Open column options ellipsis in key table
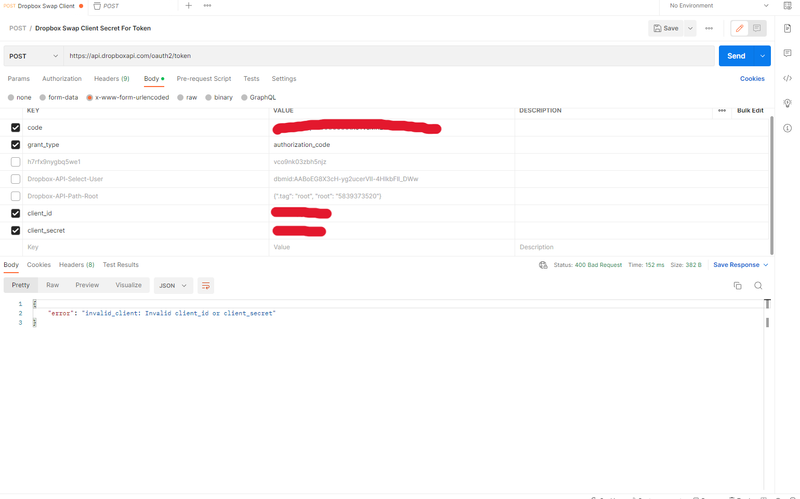This screenshot has height=499, width=800. click(x=721, y=111)
